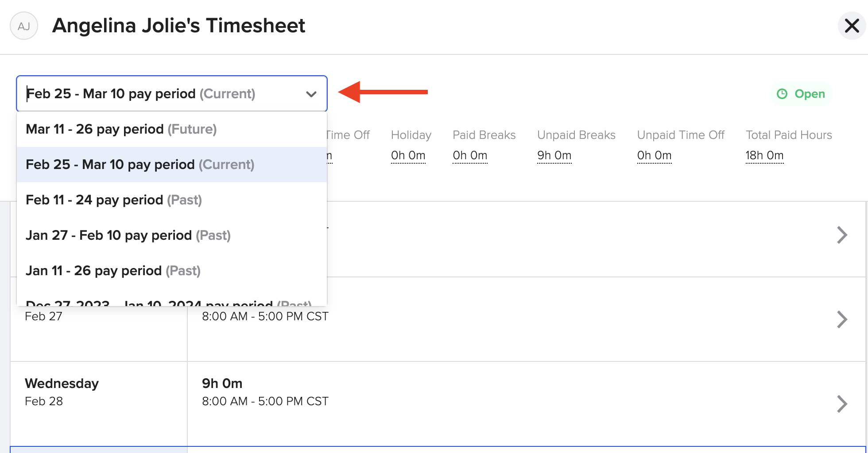
Task: Click the green Open status badge
Action: pyautogui.click(x=801, y=94)
